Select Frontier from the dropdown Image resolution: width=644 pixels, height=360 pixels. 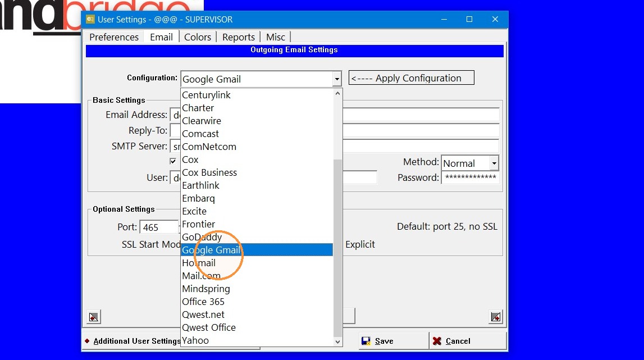[257, 225]
